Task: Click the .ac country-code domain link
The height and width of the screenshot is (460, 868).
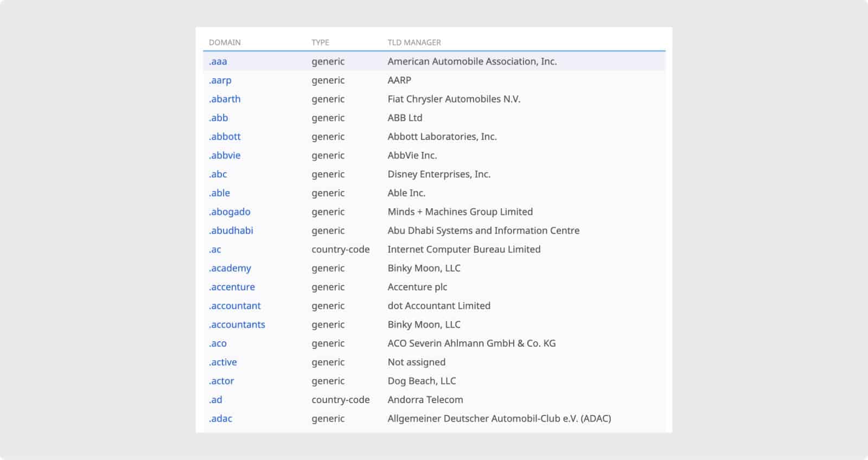Action: coord(215,250)
